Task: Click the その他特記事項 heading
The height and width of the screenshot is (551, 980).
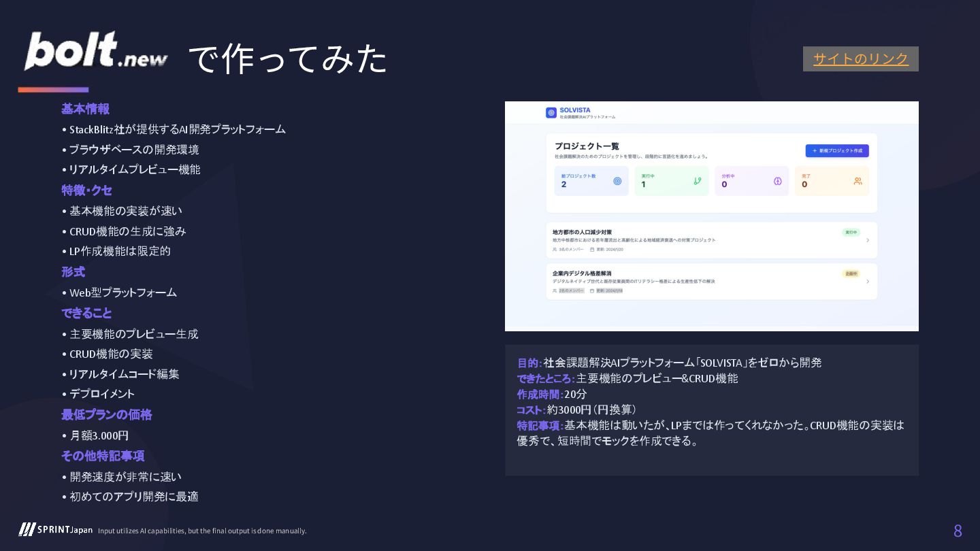Action: coord(103,456)
